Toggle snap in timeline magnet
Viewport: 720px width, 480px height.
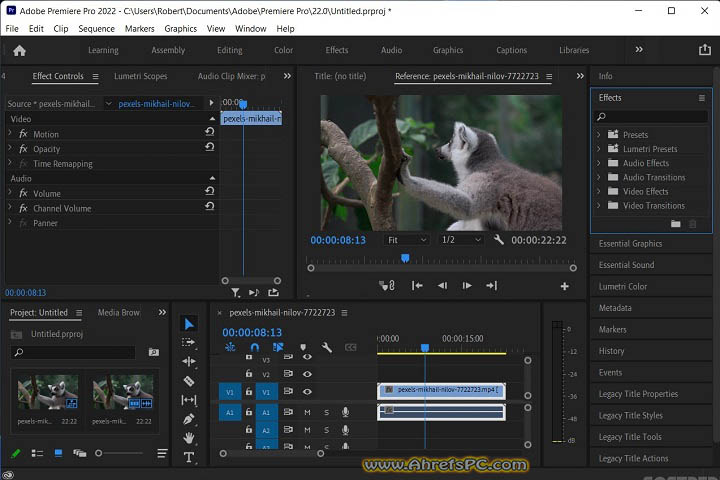coord(255,347)
